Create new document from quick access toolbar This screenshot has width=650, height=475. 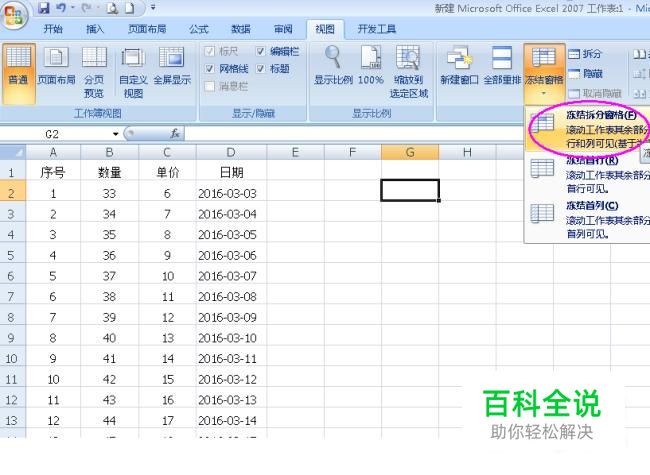coord(130,8)
